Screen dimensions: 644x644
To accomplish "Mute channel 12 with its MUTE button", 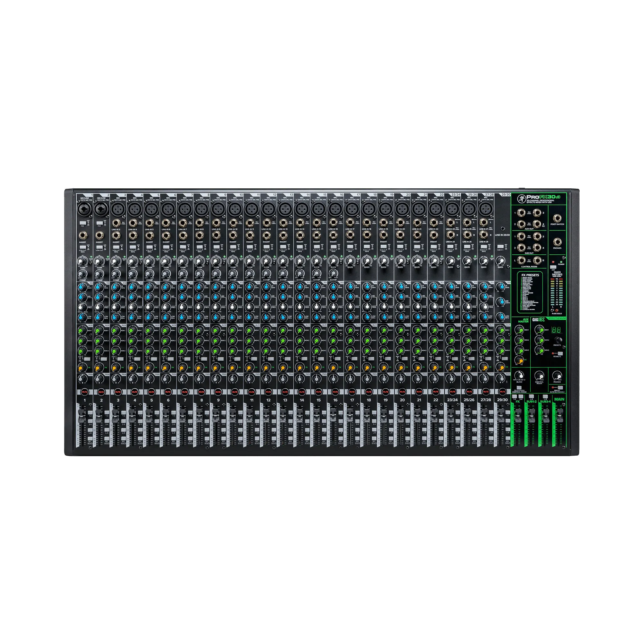I will pos(268,392).
